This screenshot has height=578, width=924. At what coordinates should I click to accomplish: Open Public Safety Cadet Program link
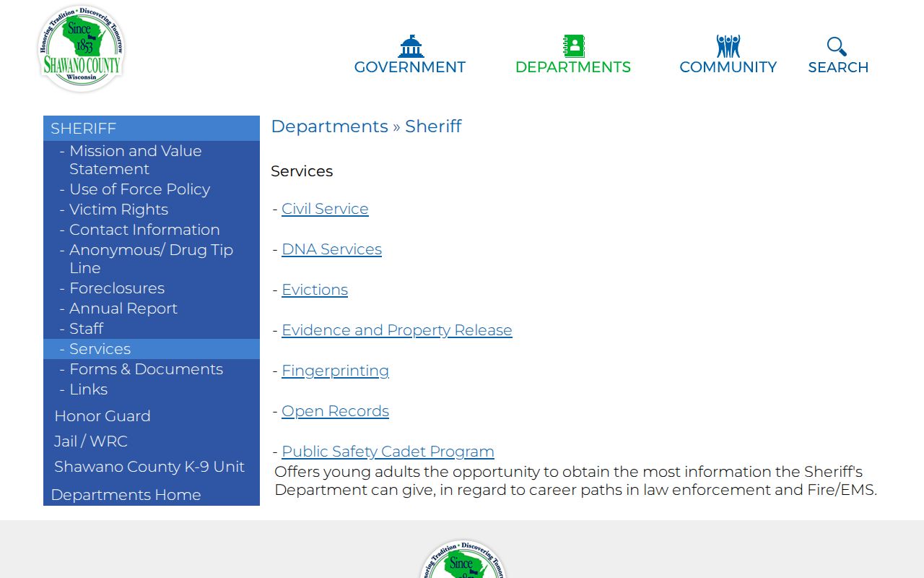388,452
